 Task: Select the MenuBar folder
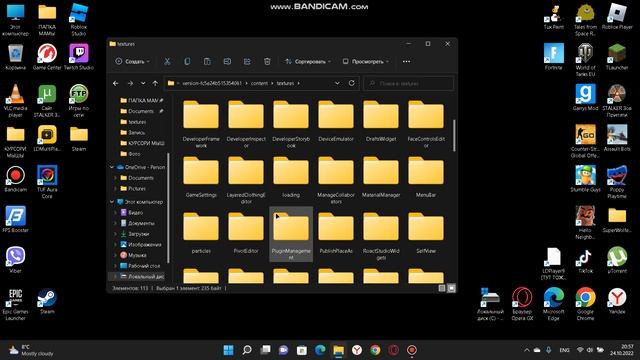pyautogui.click(x=426, y=177)
